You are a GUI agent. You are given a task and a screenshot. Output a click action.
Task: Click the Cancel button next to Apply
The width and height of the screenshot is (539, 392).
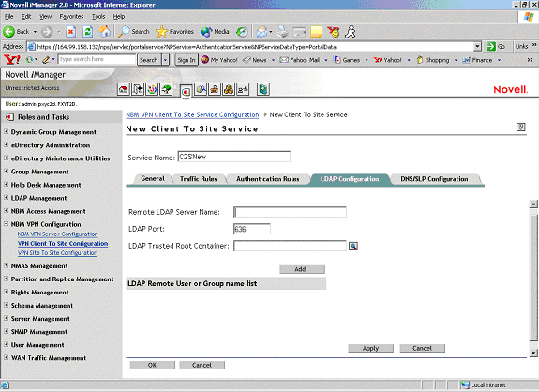click(x=422, y=348)
